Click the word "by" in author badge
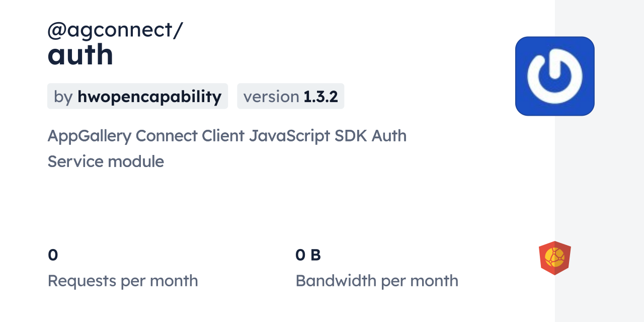 click(x=63, y=97)
